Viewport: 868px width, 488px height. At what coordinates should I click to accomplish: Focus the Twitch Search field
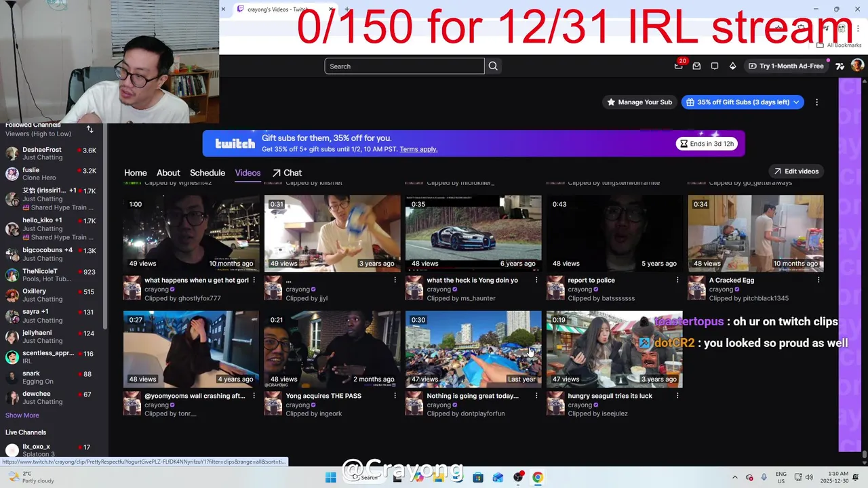(x=405, y=66)
